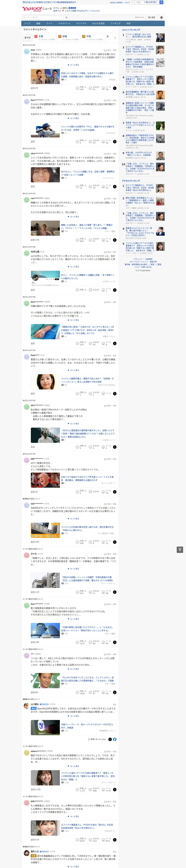
Task: Click 共感した smiley on mai's comment
Action: [x=78, y=88]
